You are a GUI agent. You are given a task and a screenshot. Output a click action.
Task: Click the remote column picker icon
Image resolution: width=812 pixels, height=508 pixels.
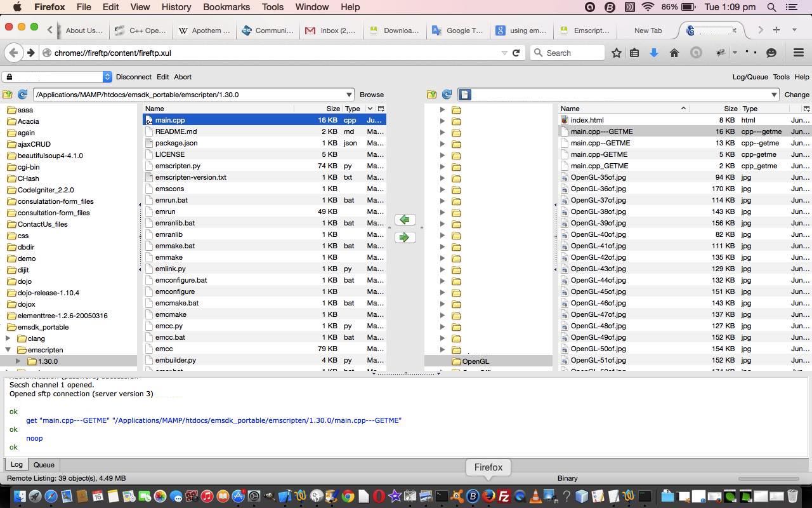(x=806, y=109)
